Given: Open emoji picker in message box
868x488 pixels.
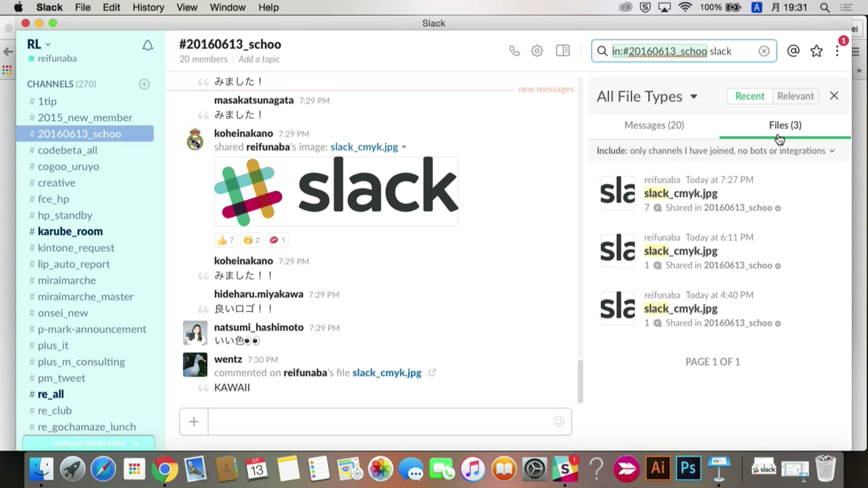Looking at the screenshot, I should 559,422.
